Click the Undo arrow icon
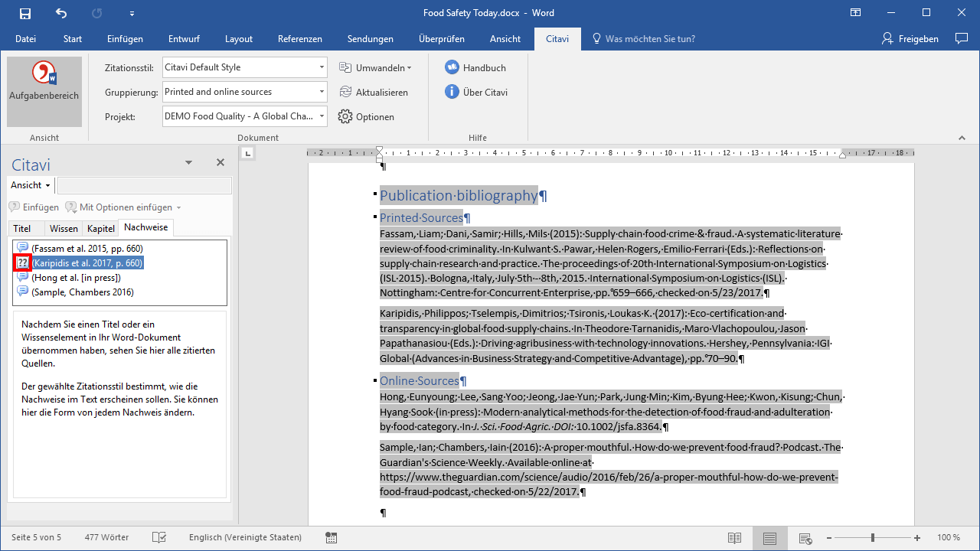980x551 pixels. coord(61,13)
